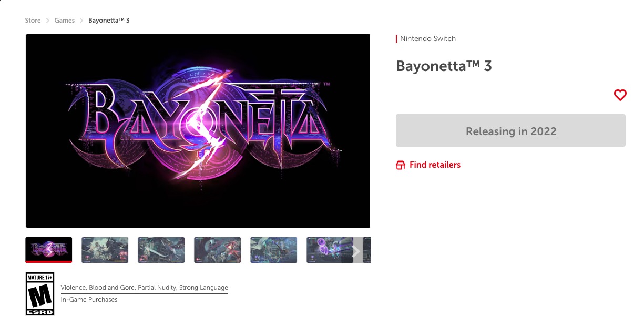This screenshot has height=336, width=644.
Task: Click the Releasing in 2022 button
Action: pos(510,130)
